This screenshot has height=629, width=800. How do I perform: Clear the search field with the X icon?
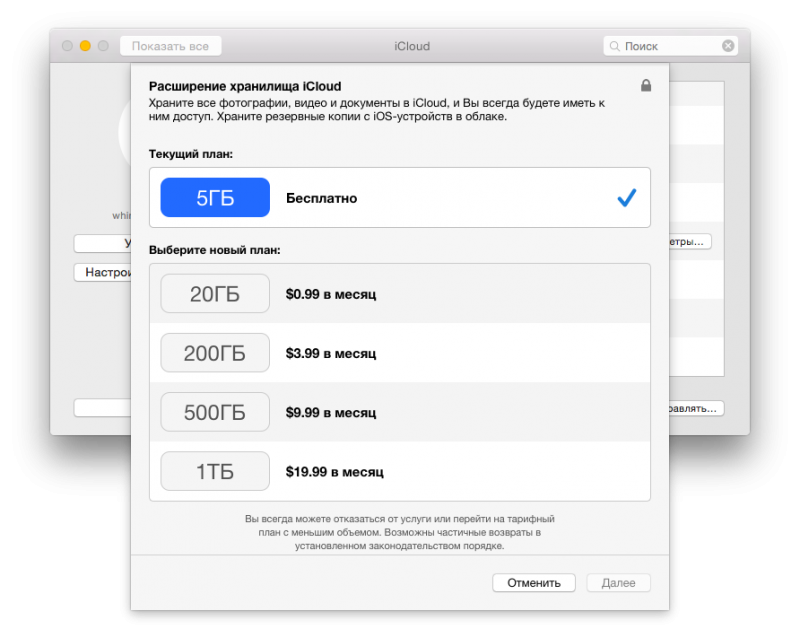tap(728, 46)
